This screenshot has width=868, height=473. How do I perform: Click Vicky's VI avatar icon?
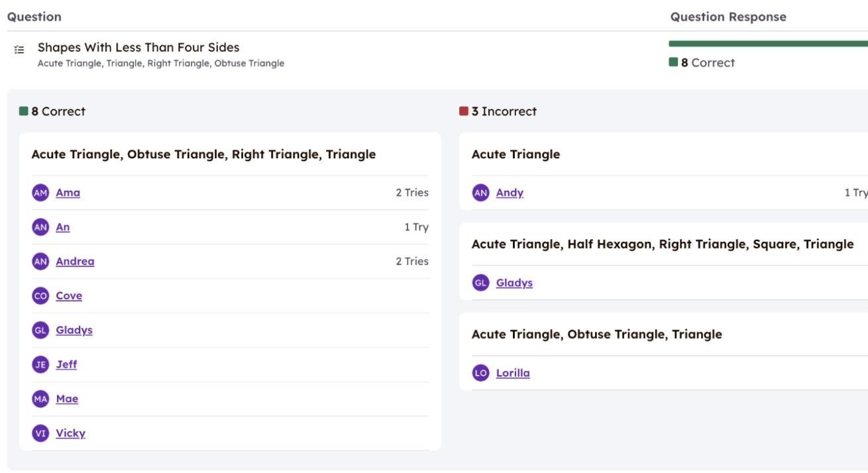40,434
